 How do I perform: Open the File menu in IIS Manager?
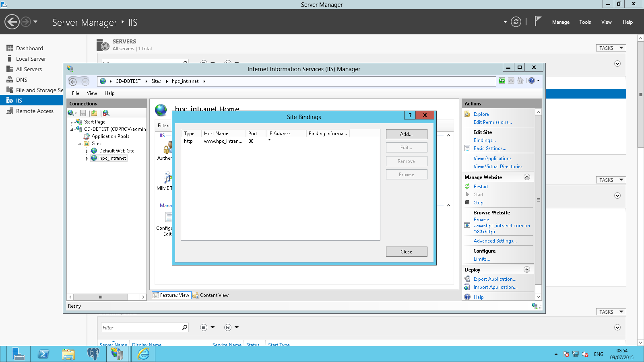click(x=76, y=93)
